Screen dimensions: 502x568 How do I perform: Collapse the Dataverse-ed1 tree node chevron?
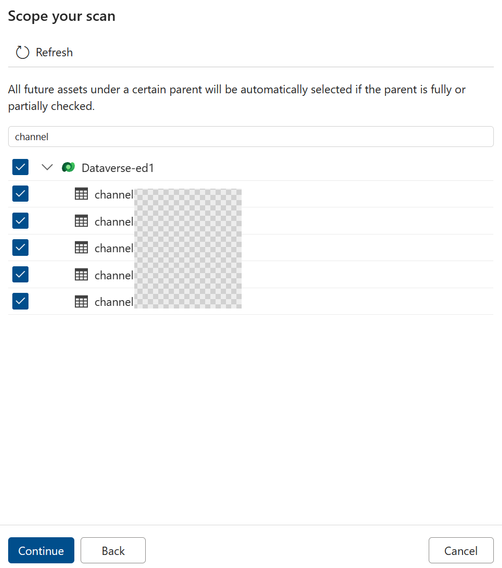coord(47,167)
